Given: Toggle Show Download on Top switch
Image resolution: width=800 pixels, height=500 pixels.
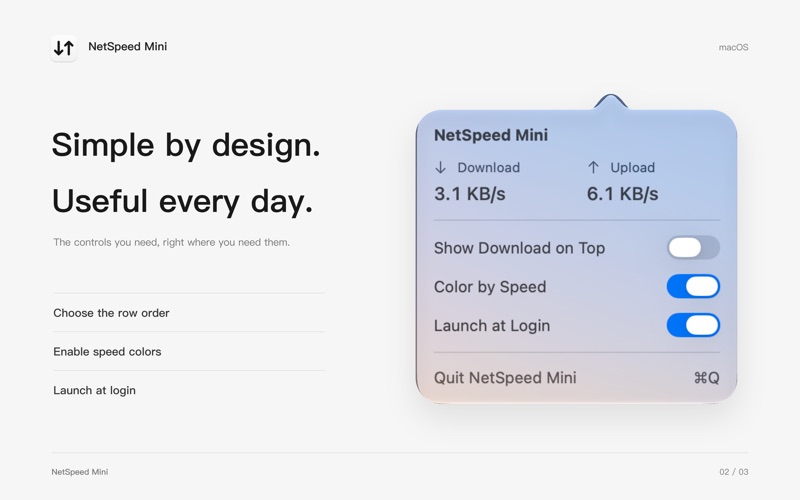Looking at the screenshot, I should pyautogui.click(x=693, y=247).
